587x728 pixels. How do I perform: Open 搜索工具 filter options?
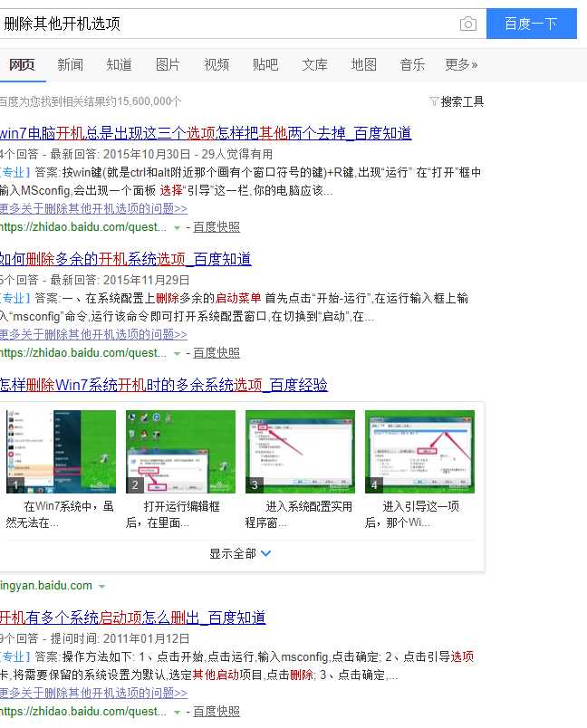coord(462,101)
